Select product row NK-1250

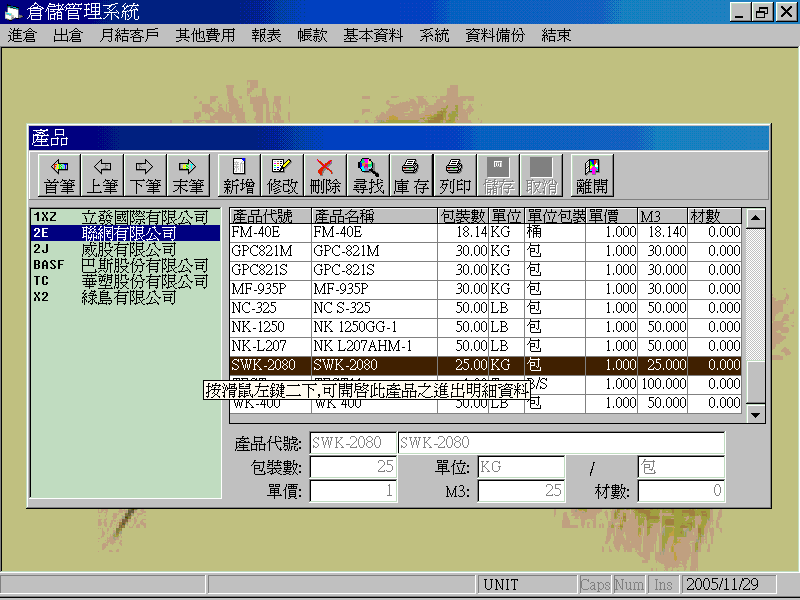pyautogui.click(x=485, y=327)
